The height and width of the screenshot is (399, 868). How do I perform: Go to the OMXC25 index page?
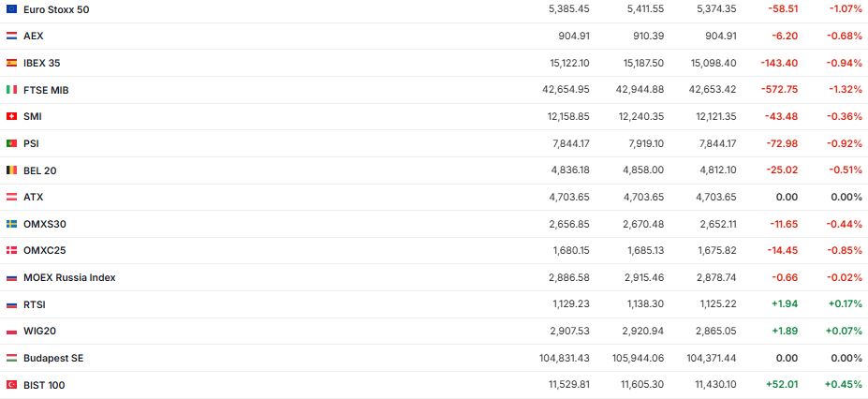tap(44, 251)
